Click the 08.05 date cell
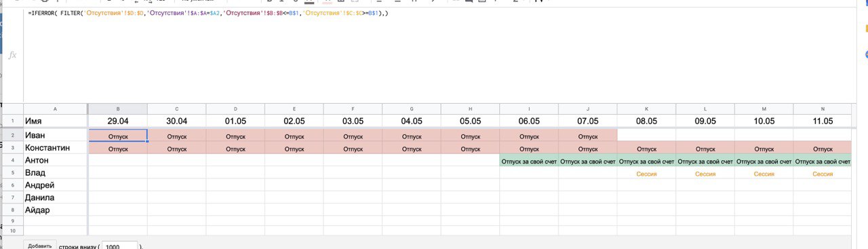Image resolution: width=868 pixels, height=249 pixels. click(646, 121)
